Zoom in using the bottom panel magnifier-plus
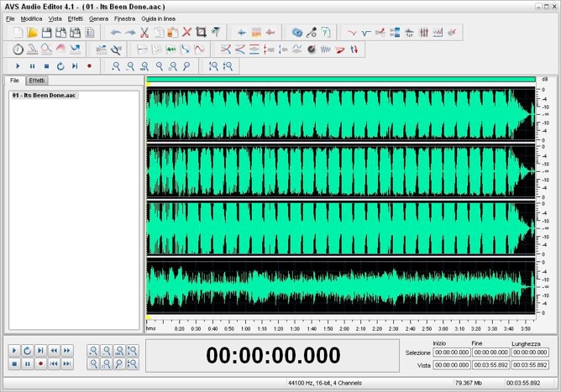 (93, 351)
